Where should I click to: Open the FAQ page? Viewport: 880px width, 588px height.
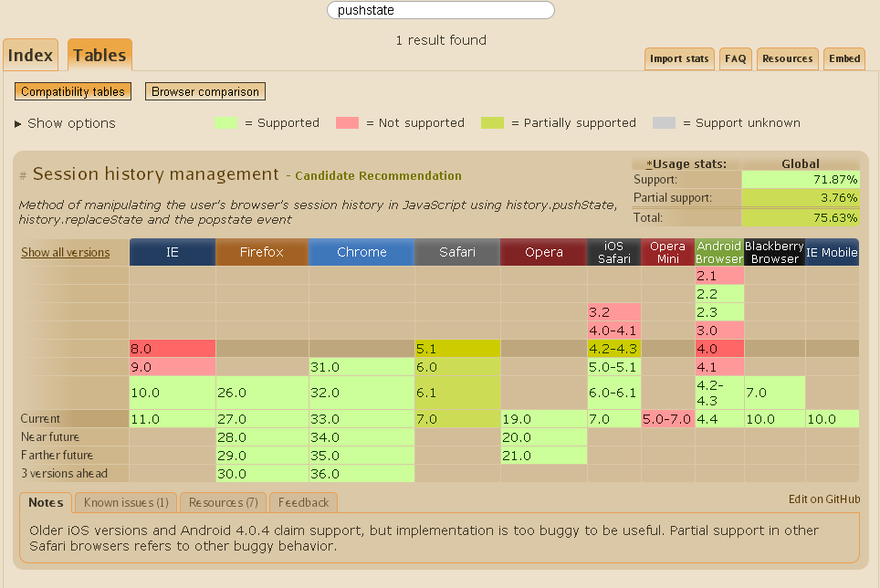pyautogui.click(x=735, y=59)
